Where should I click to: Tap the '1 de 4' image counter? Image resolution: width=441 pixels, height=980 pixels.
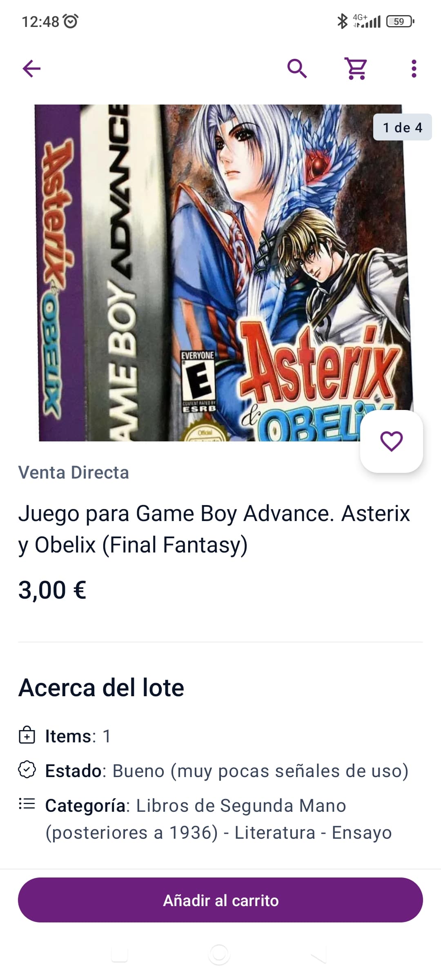(402, 127)
